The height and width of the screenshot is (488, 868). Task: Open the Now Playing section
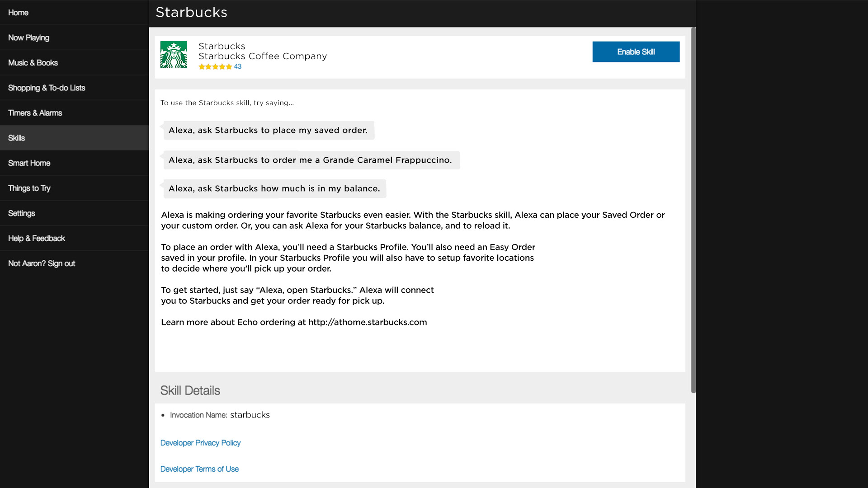coord(74,38)
